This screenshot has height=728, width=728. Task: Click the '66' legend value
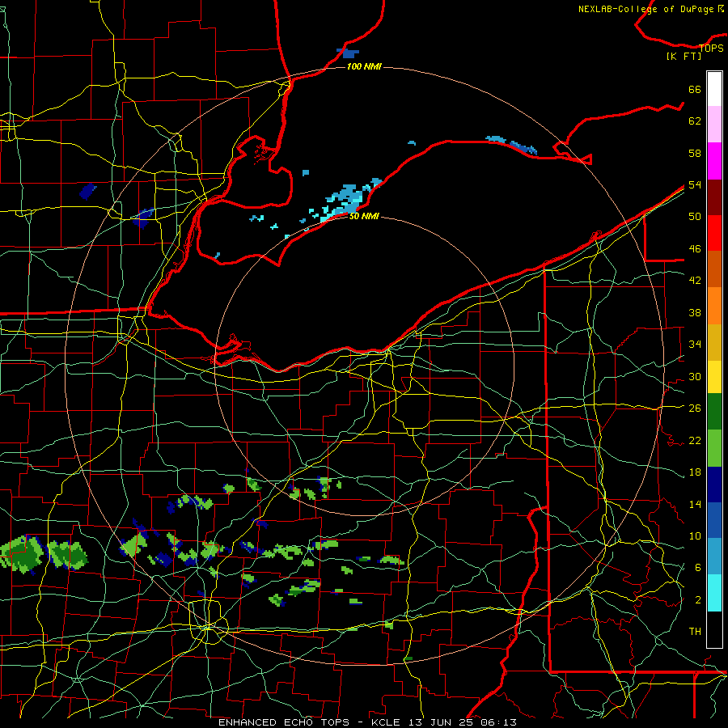coord(695,89)
